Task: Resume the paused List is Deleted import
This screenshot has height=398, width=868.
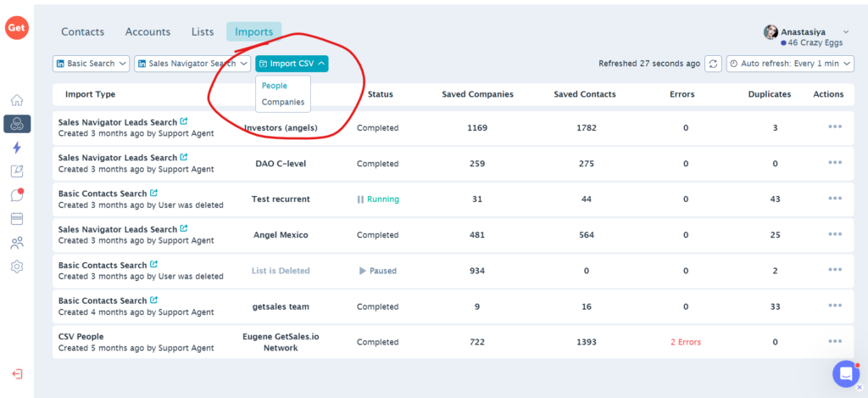Action: (363, 271)
